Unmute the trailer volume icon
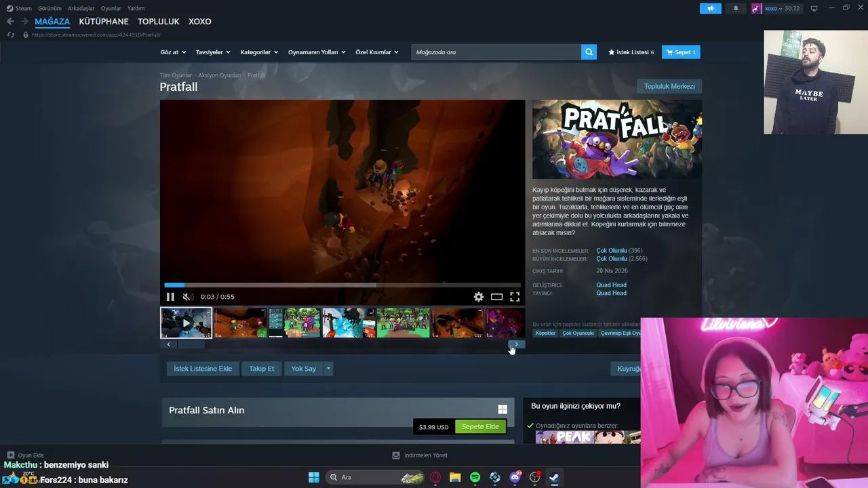The width and height of the screenshot is (868, 488). click(x=187, y=297)
